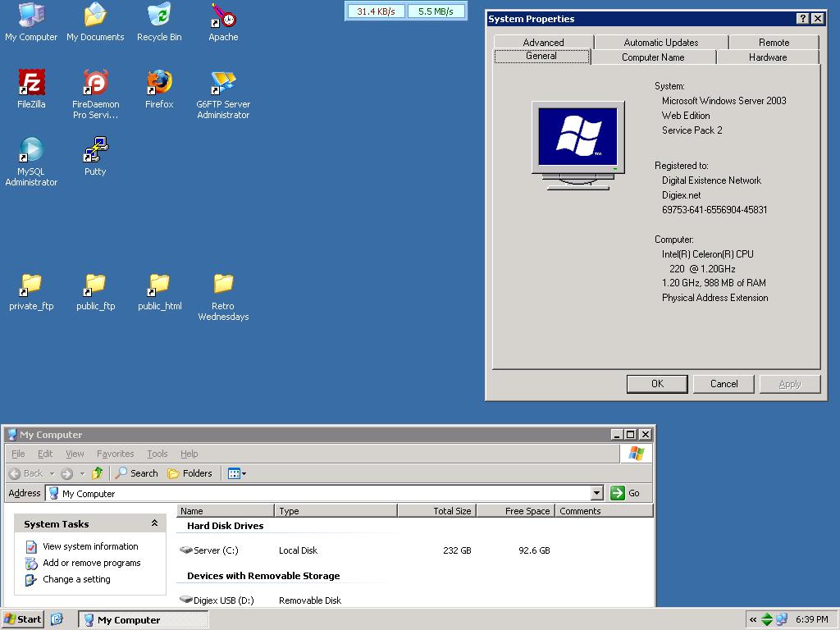Select the Digiex USB (D:) drive icon
Image resolution: width=840 pixels, height=630 pixels.
[186, 600]
